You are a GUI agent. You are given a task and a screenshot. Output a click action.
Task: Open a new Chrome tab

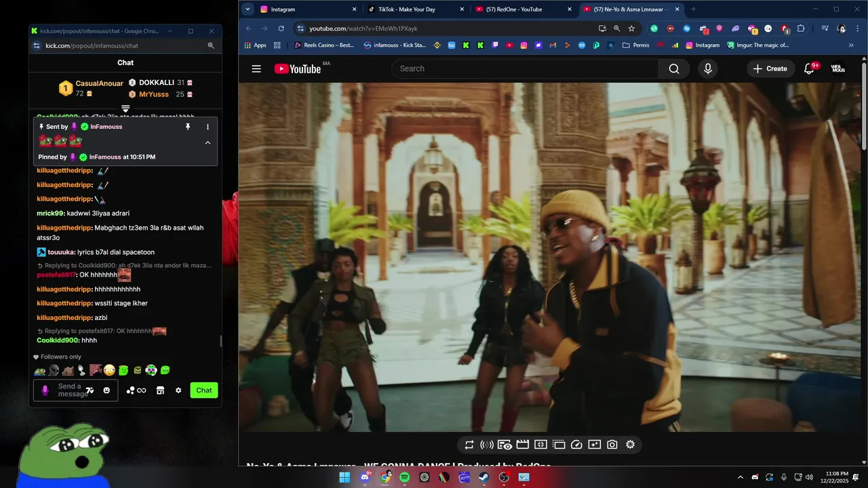pos(693,9)
